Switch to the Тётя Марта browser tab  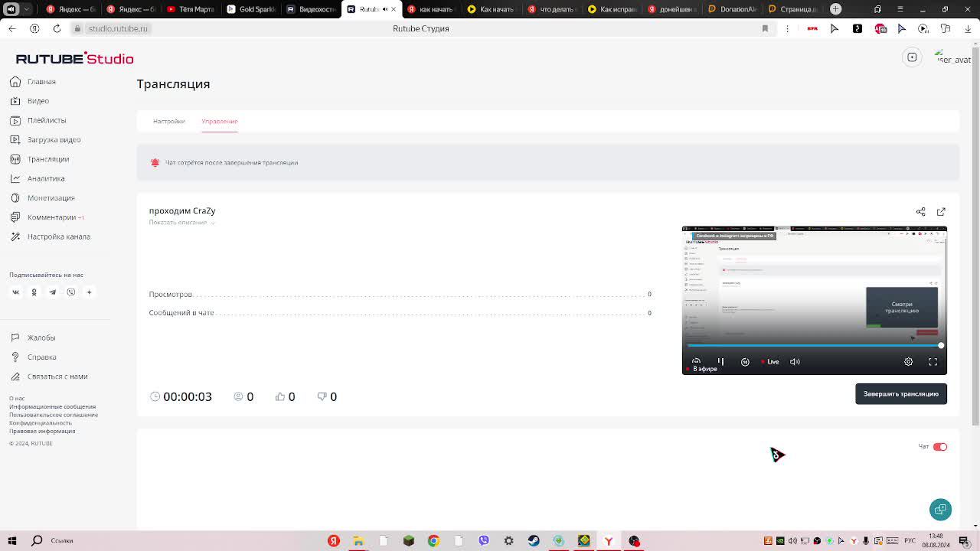(x=190, y=9)
